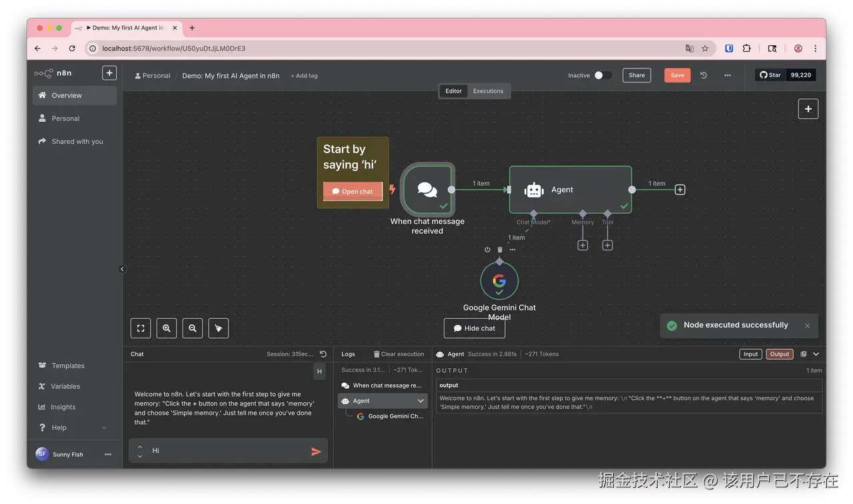Open the browser extensions puzzle icon

[746, 49]
